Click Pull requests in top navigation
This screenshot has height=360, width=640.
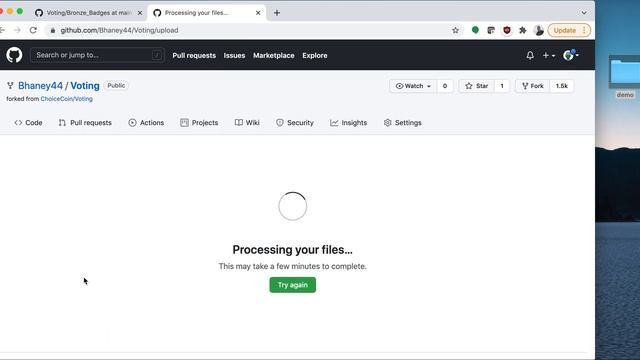[x=194, y=55]
